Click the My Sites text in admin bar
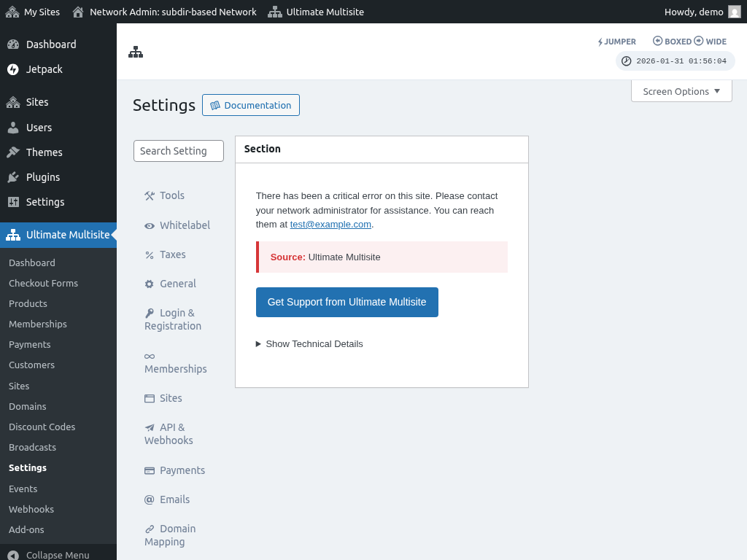 42,12
